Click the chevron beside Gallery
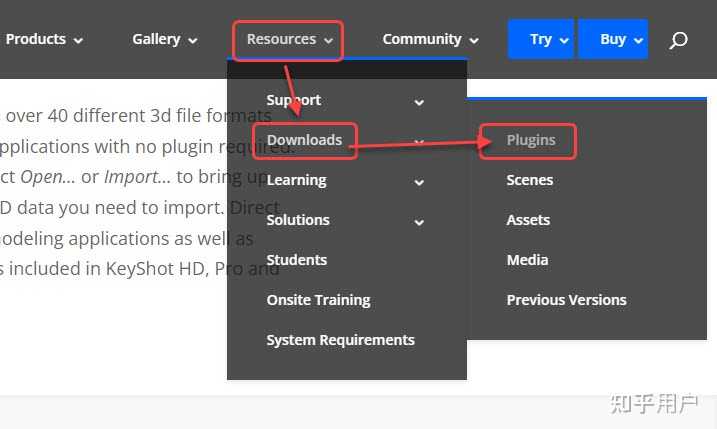This screenshot has height=429, width=717. click(x=193, y=41)
